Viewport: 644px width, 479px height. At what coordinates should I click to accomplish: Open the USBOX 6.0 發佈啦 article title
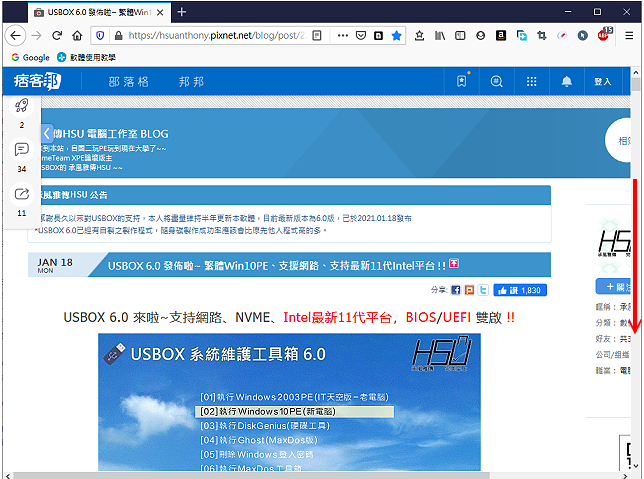(x=276, y=266)
